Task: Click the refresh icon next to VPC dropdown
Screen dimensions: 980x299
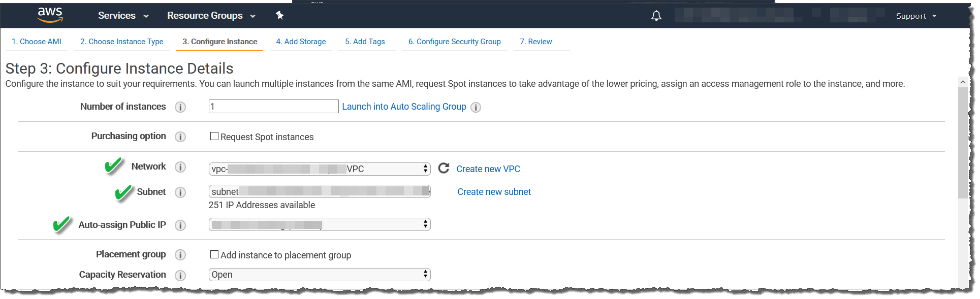Action: click(444, 169)
